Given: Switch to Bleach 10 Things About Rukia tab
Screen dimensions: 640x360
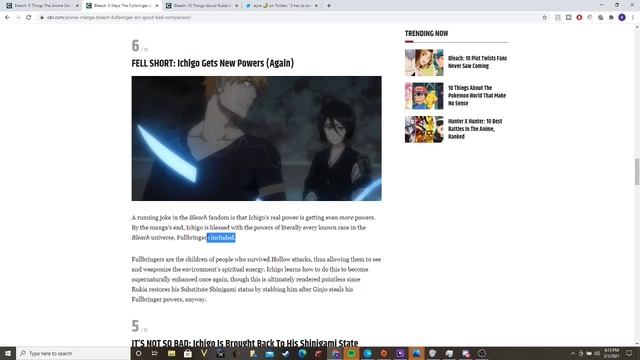Looking at the screenshot, I should tap(202, 6).
